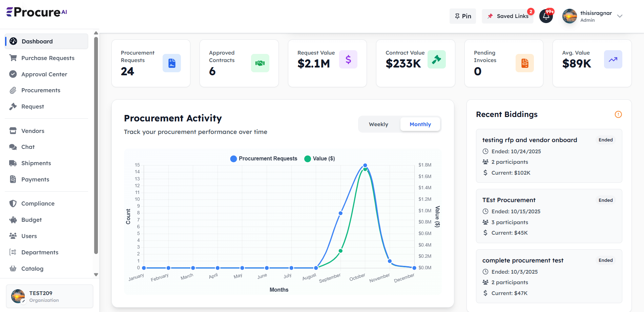
Task: Click the Pin button
Action: click(462, 16)
